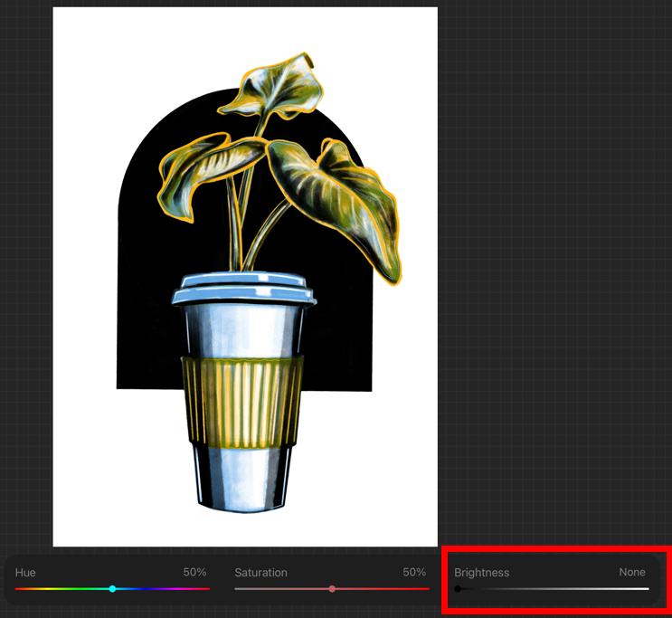The width and height of the screenshot is (672, 618).
Task: Click the dark grid area beside canvas
Action: [x=552, y=271]
